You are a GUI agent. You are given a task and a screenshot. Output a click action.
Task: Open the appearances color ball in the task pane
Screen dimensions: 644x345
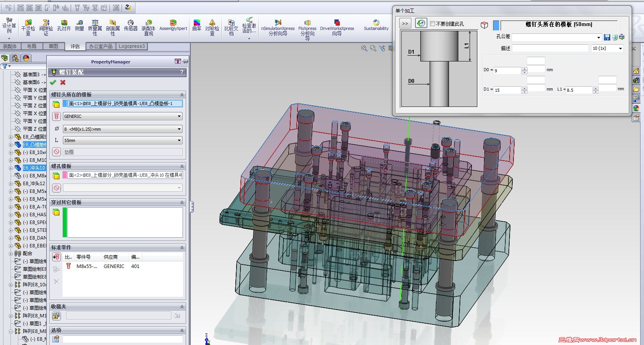tap(636, 108)
